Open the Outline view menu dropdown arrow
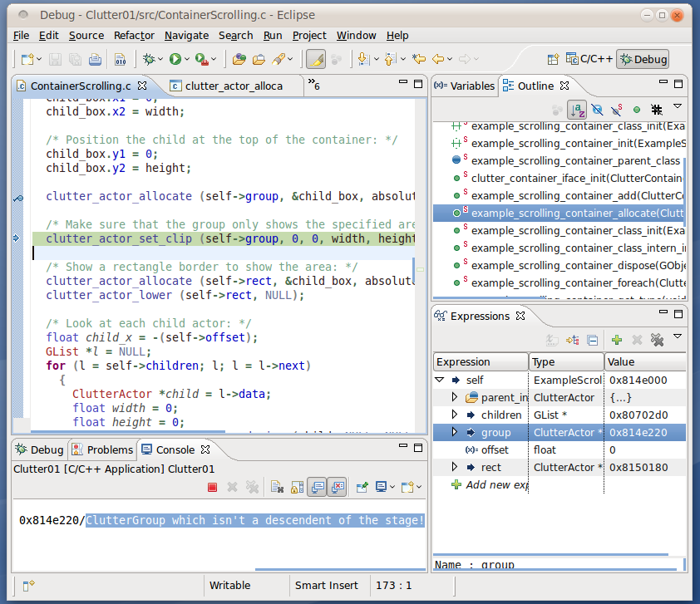The image size is (700, 604). (x=678, y=107)
